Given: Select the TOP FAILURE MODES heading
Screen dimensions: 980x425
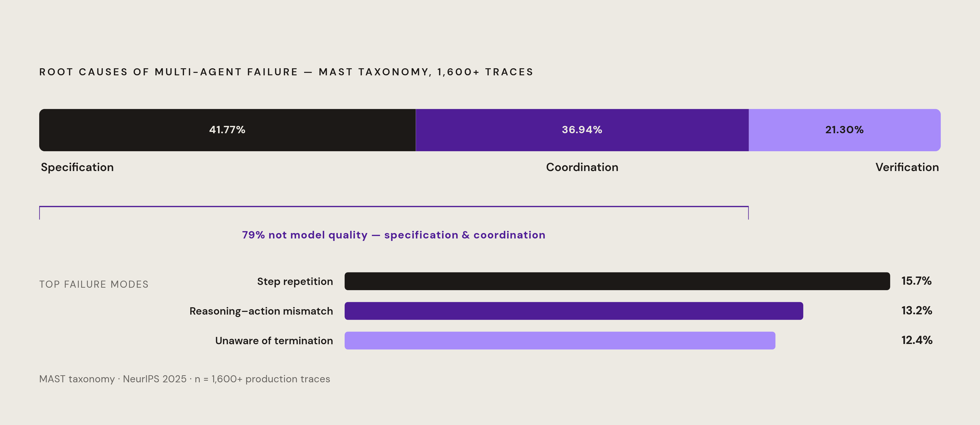Looking at the screenshot, I should [94, 284].
